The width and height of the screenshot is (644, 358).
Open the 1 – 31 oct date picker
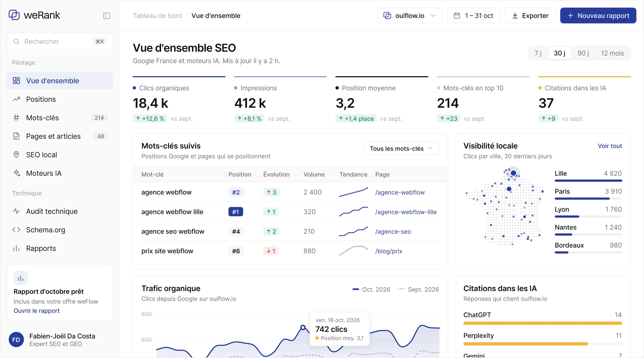pos(473,15)
